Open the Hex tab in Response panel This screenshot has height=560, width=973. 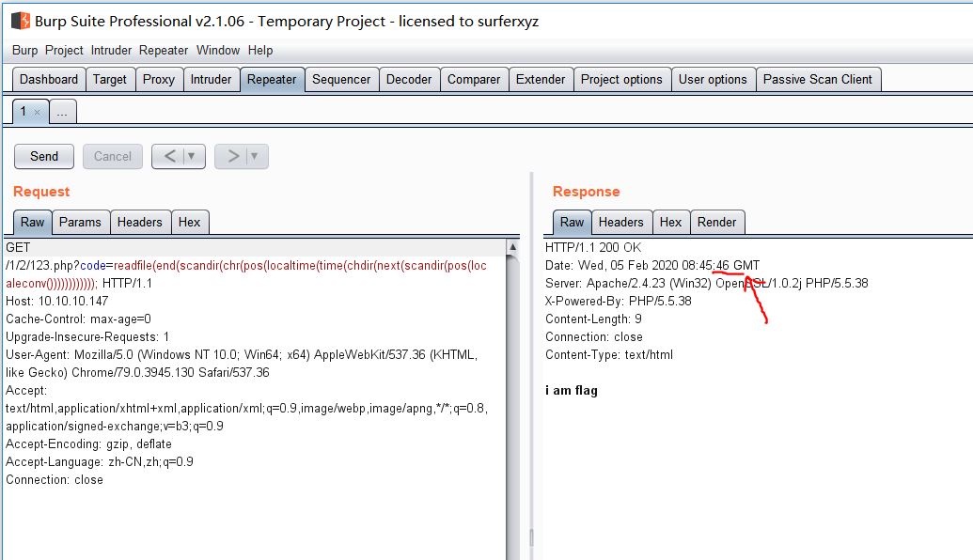click(671, 222)
